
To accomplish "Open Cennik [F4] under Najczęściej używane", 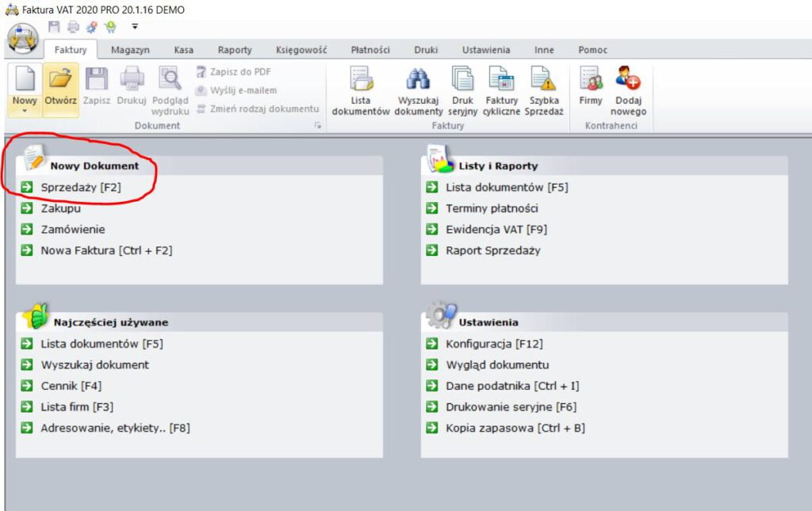I will pos(71,386).
